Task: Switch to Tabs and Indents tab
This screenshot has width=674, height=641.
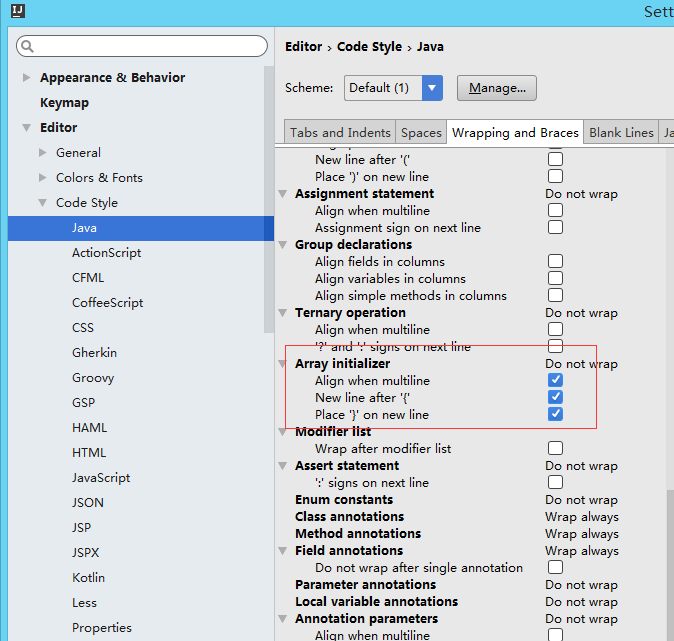Action: [x=340, y=132]
